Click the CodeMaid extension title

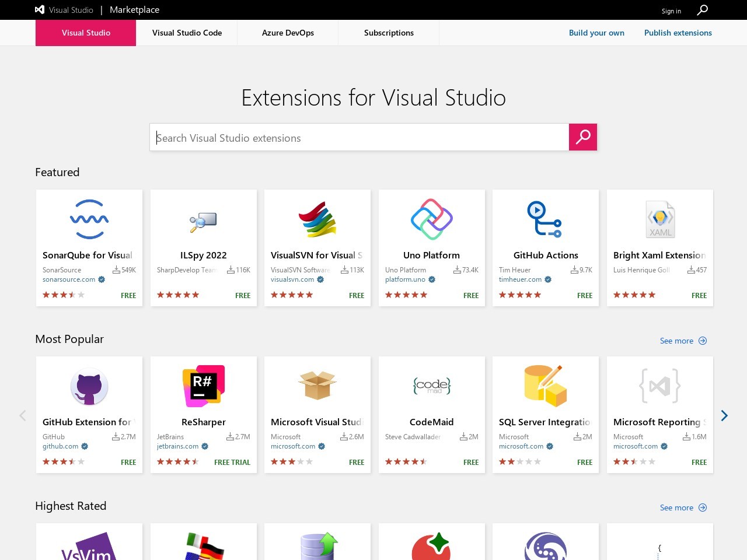[432, 422]
